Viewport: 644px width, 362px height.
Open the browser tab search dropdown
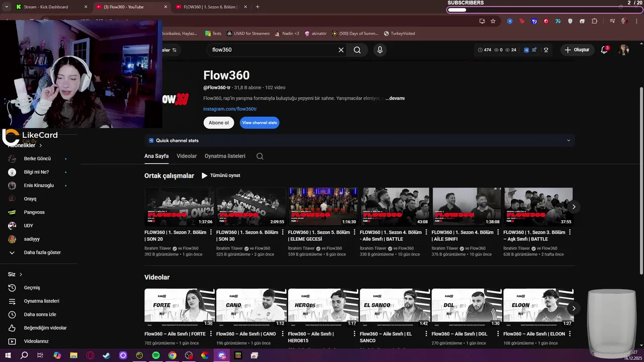tap(7, 7)
